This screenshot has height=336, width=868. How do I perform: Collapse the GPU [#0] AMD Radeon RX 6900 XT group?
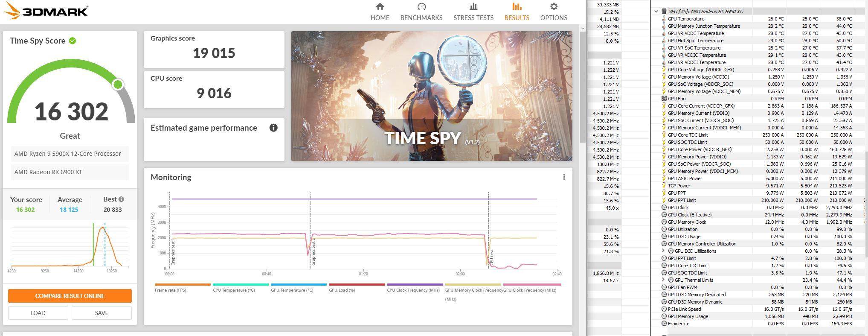[656, 12]
